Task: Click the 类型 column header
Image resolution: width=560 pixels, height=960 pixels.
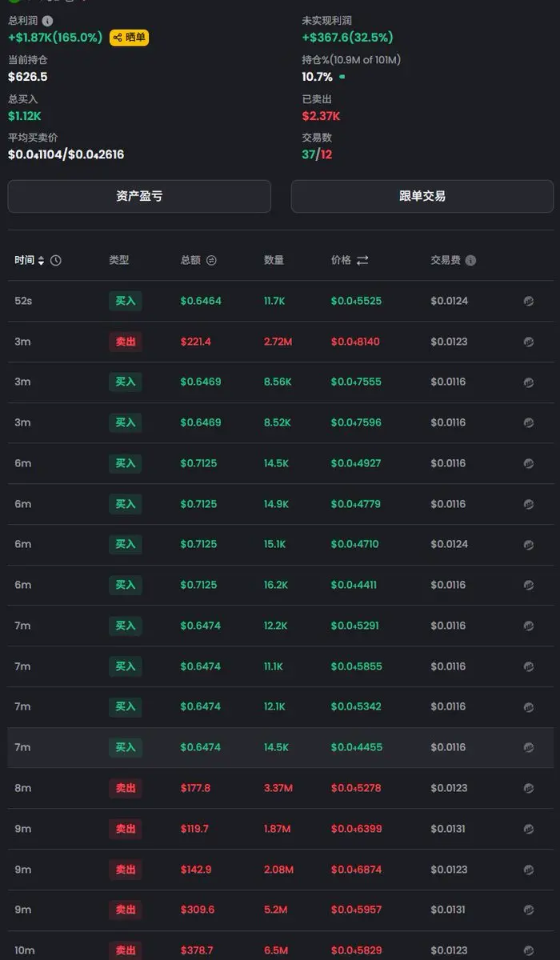Action: coord(118,261)
